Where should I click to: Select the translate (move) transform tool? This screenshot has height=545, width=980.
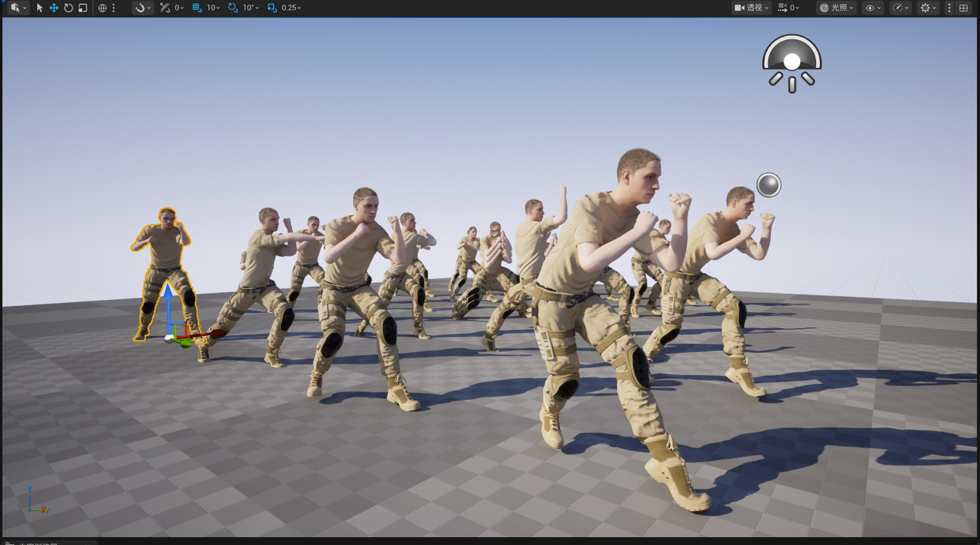pos(54,8)
